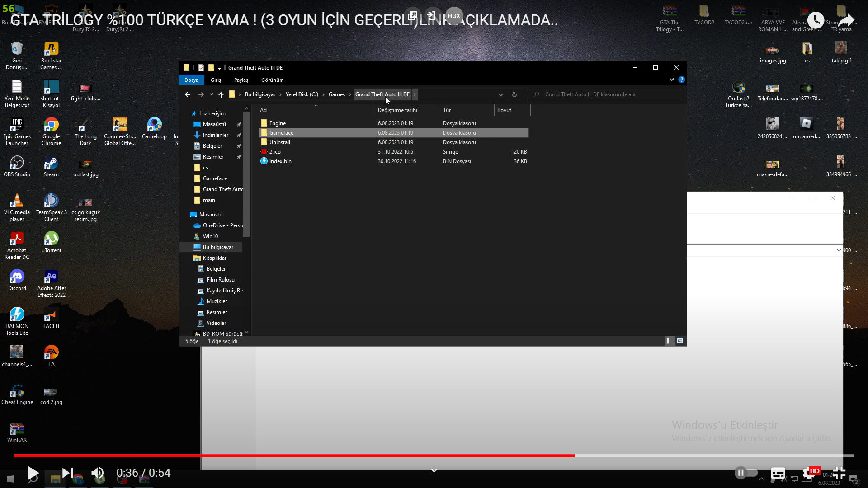Switch to the large icons view toggle
The image size is (868, 488).
click(x=679, y=341)
